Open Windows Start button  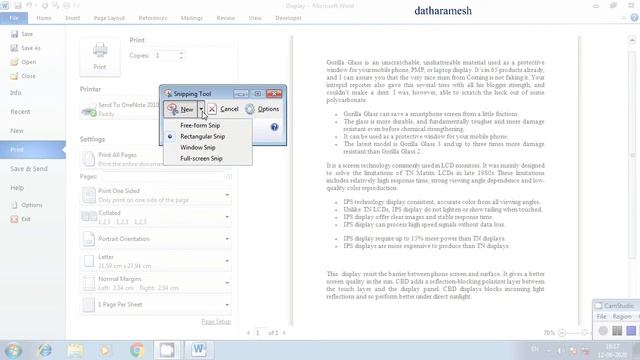[x=13, y=350]
